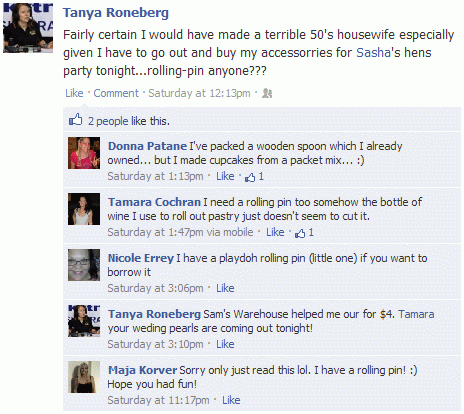
Task: Click 'Saturday at 12:13pm' post timestamp
Action: 199,93
